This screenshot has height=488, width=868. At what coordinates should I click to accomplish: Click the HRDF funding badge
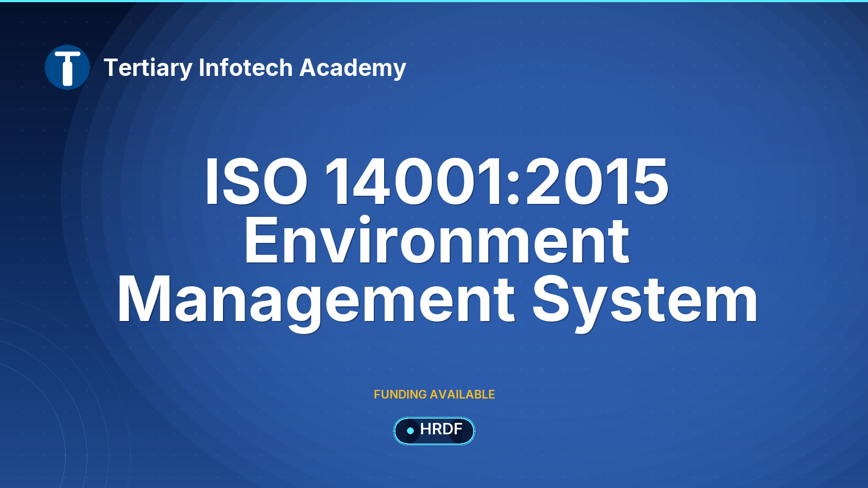point(434,431)
